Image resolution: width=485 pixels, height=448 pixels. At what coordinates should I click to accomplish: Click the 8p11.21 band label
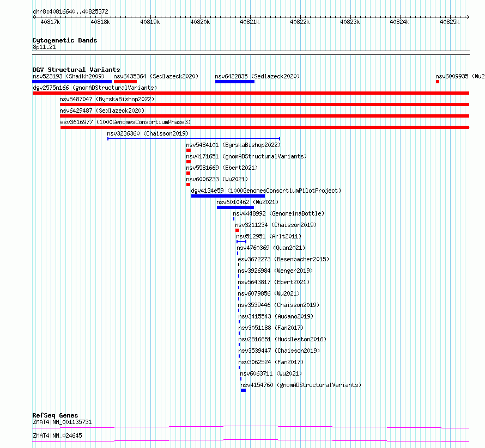point(44,47)
